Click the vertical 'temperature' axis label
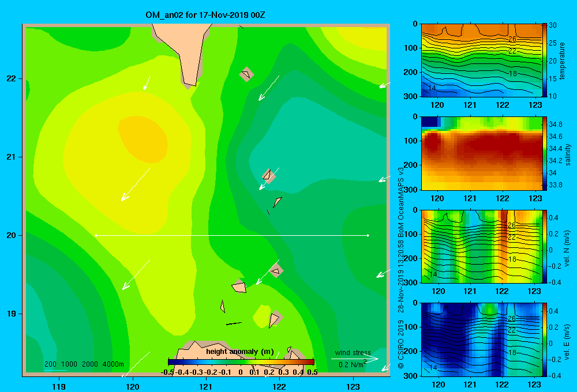The height and width of the screenshot is (392, 577). click(x=562, y=61)
